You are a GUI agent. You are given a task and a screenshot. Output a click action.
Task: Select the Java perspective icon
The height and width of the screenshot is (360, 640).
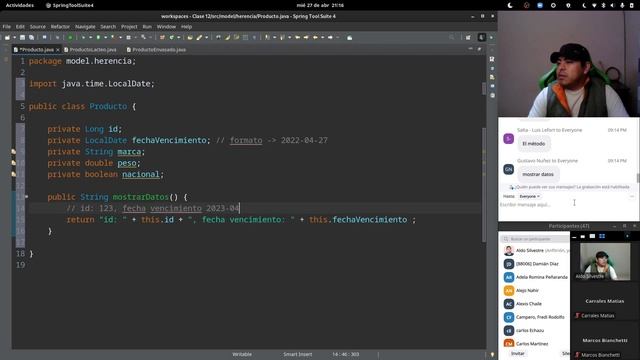482,38
